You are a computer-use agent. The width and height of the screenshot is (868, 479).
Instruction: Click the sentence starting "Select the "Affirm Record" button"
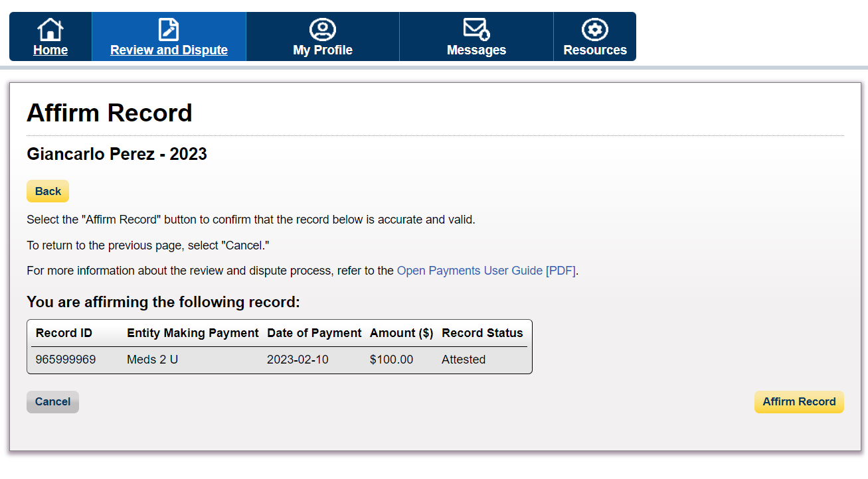tap(251, 219)
